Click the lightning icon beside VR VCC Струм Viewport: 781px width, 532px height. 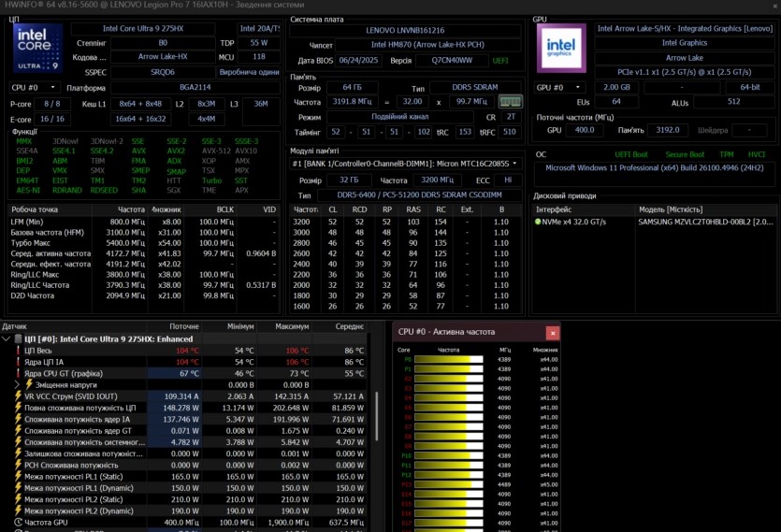click(x=17, y=395)
